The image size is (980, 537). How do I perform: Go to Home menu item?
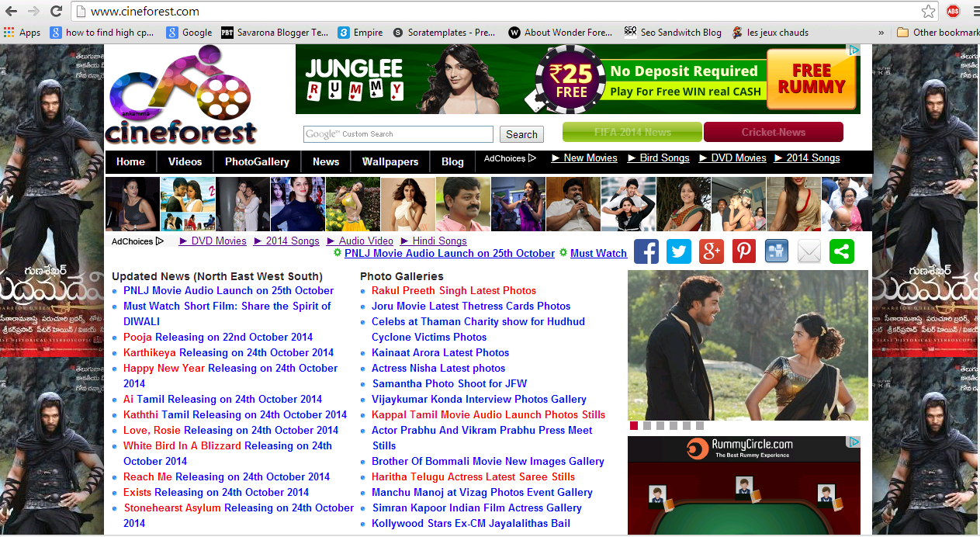[130, 161]
